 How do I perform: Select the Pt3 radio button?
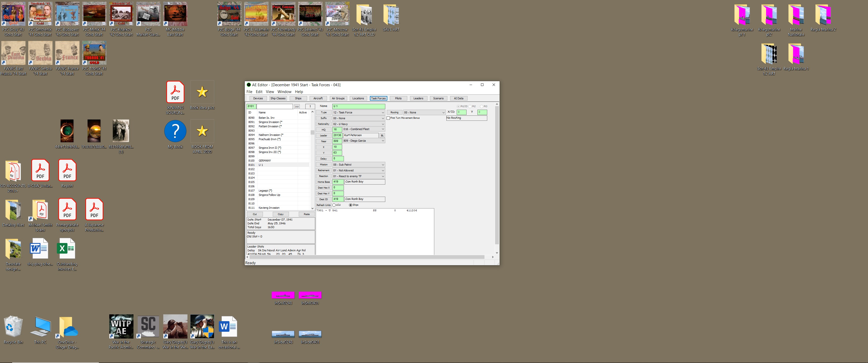(x=481, y=106)
